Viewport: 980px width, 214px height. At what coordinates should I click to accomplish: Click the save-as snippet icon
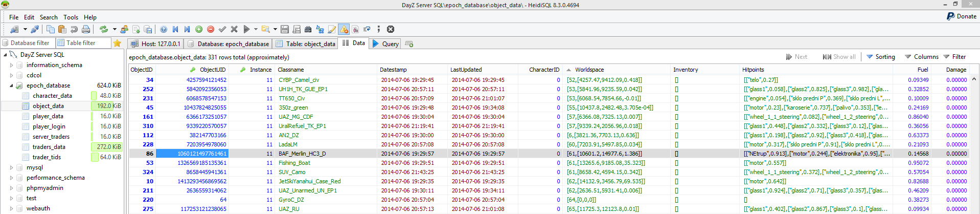click(297, 29)
